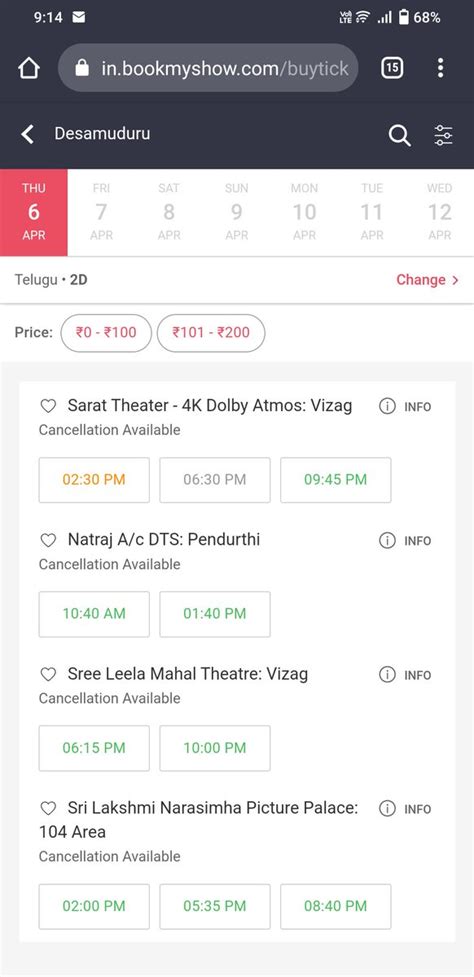Tap the browser home icon
Screen dimensions: 474x977
coord(29,68)
